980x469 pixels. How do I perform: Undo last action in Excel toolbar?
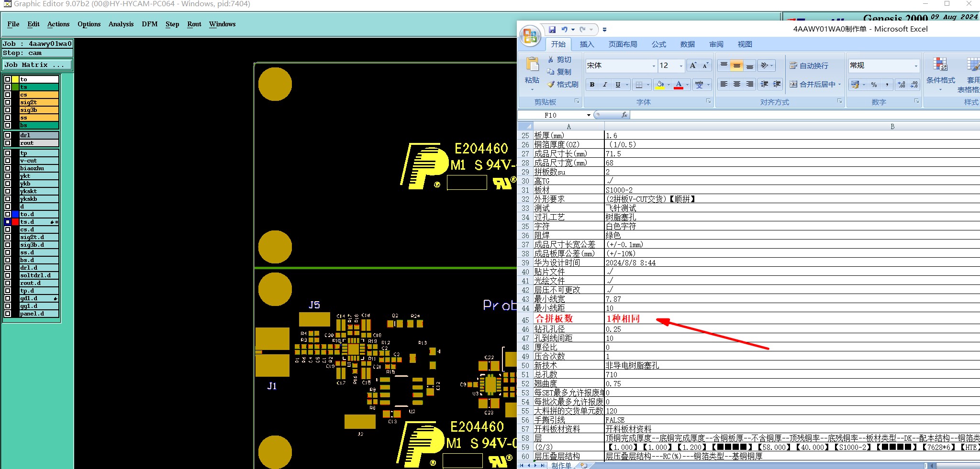pyautogui.click(x=565, y=30)
